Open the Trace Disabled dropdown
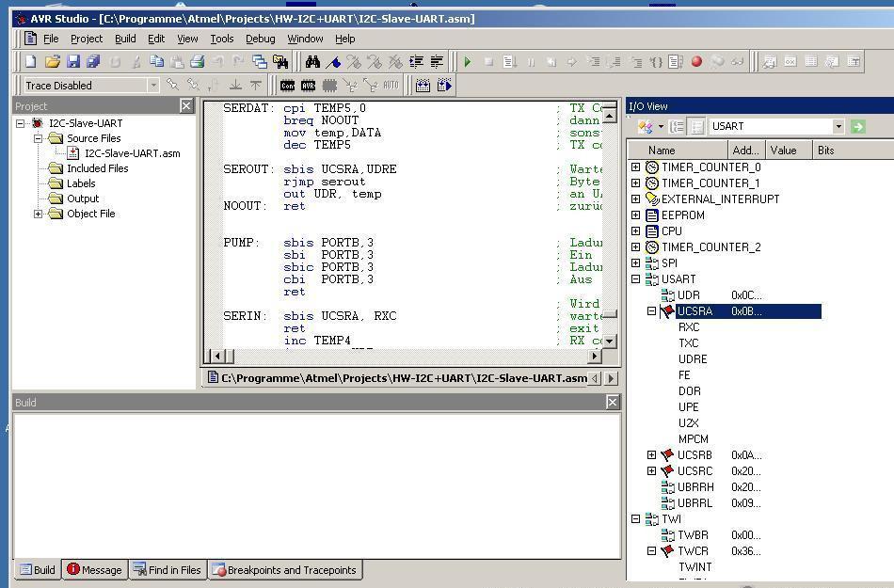Screen dimensions: 894x588 click(153, 86)
